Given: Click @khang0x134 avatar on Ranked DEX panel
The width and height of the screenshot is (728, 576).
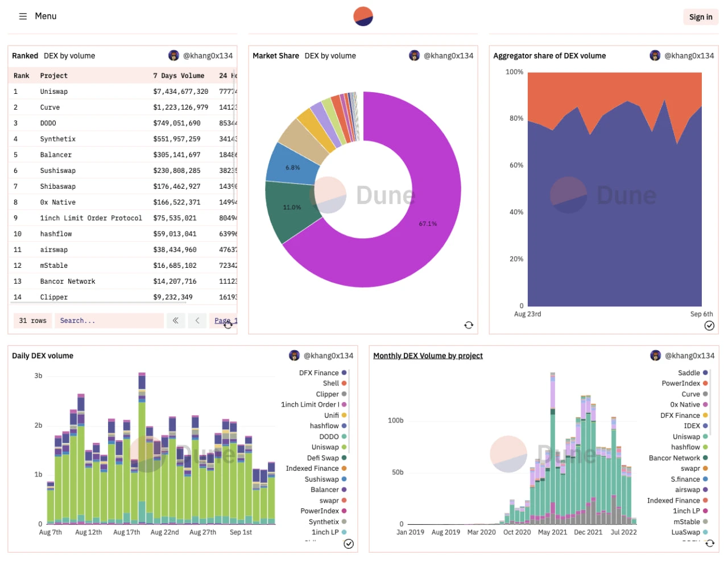Looking at the screenshot, I should [174, 55].
